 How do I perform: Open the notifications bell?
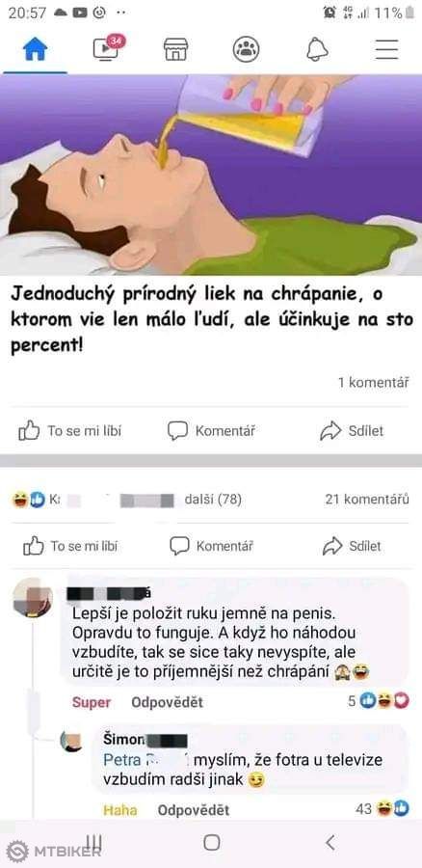click(x=317, y=50)
